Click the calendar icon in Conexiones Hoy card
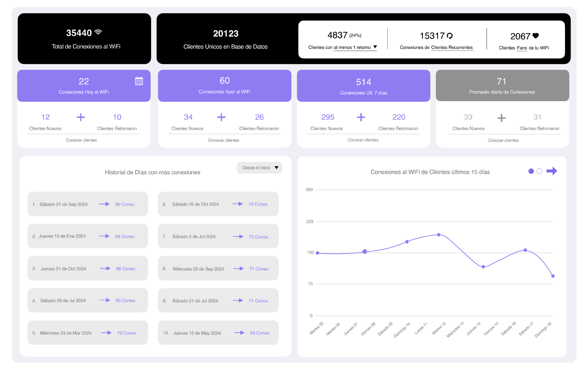Viewport: 588px width, 370px height. [139, 81]
